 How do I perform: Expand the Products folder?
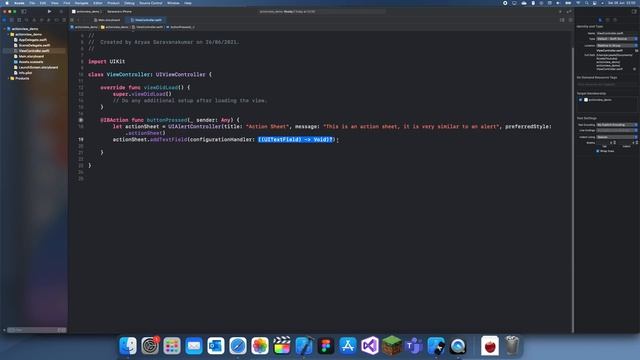(x=8, y=78)
